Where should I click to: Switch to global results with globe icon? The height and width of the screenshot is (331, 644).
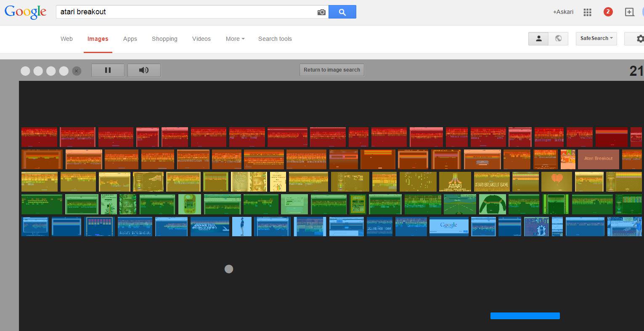[x=558, y=38]
